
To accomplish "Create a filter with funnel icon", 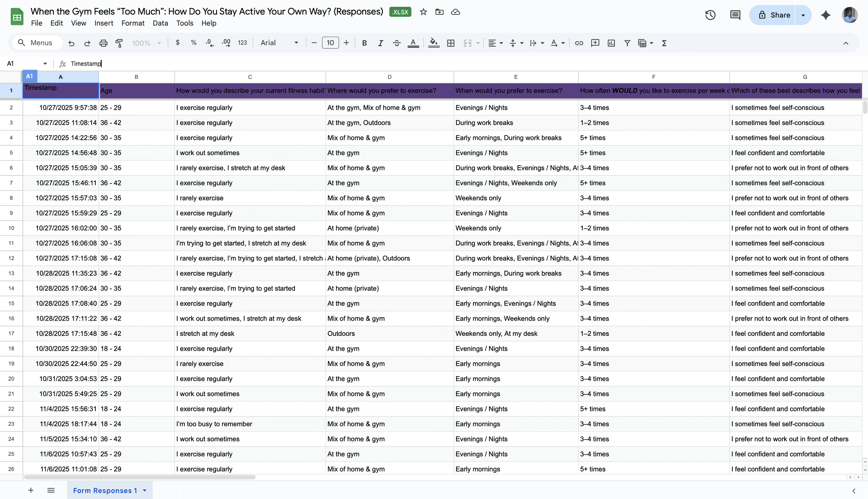I will pos(627,43).
